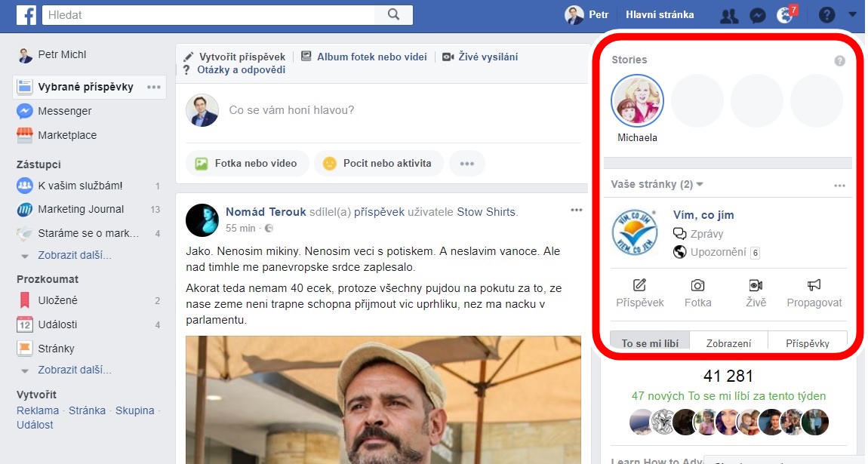Image resolution: width=868 pixels, height=464 pixels.
Task: Click the Fotka camera icon in page panel
Action: click(697, 285)
